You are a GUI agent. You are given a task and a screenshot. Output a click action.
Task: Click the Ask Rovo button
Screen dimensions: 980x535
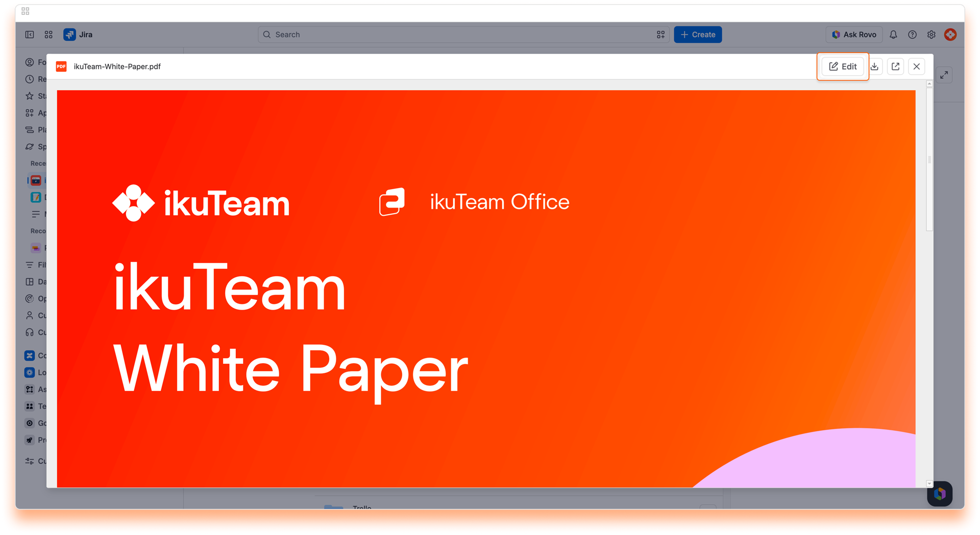pyautogui.click(x=854, y=35)
